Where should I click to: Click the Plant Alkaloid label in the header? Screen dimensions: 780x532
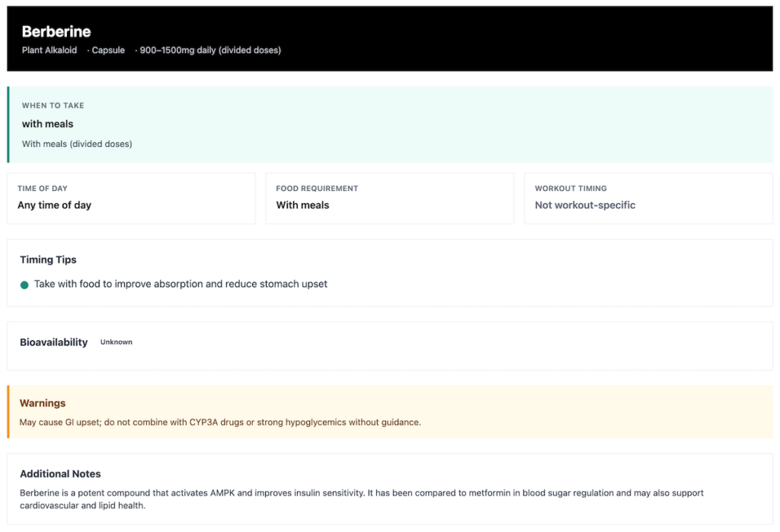50,50
